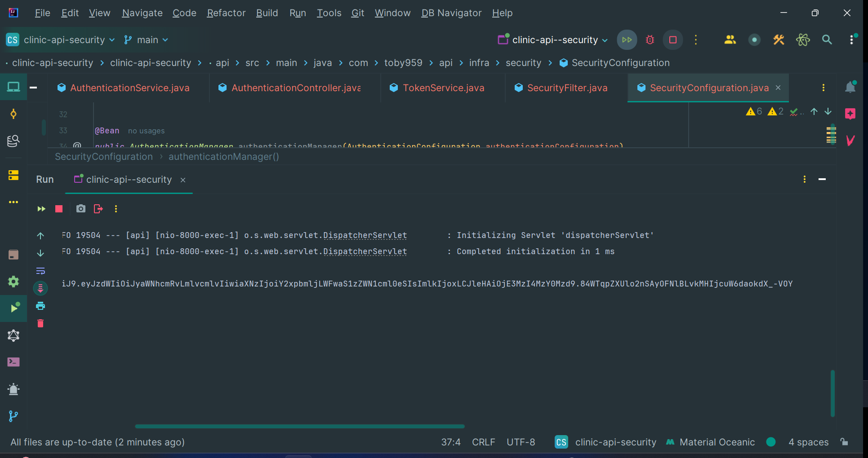The width and height of the screenshot is (868, 458).
Task: Open Notifications bell icon
Action: (x=850, y=87)
